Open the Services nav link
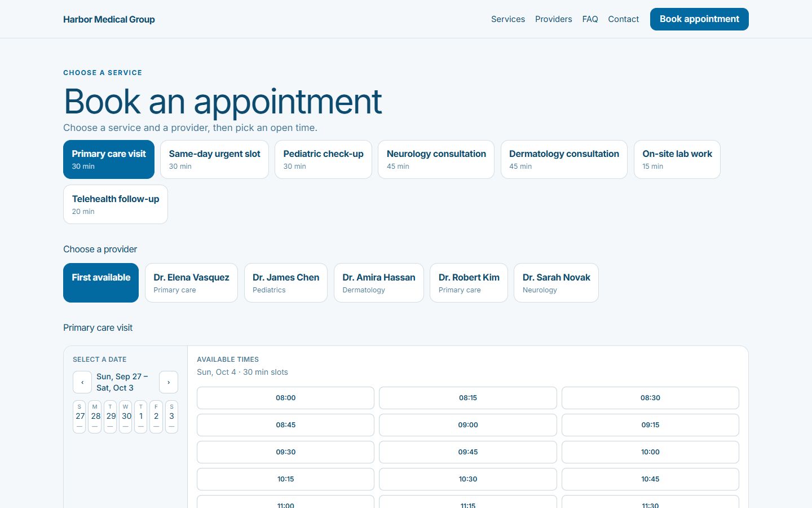 (508, 19)
